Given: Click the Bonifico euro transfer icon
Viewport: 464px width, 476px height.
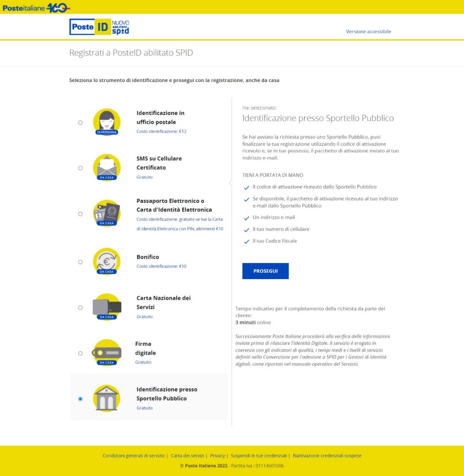Looking at the screenshot, I should point(107,262).
